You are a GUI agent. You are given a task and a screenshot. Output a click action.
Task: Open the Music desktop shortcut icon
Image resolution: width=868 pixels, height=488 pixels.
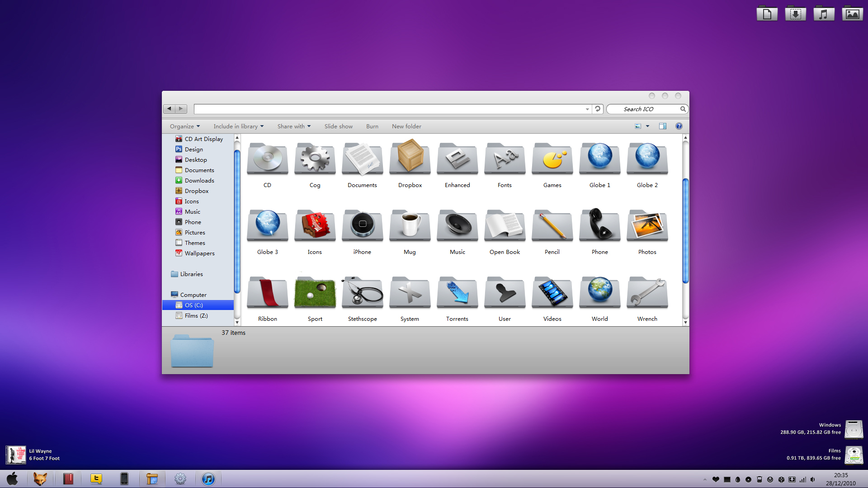click(x=824, y=14)
